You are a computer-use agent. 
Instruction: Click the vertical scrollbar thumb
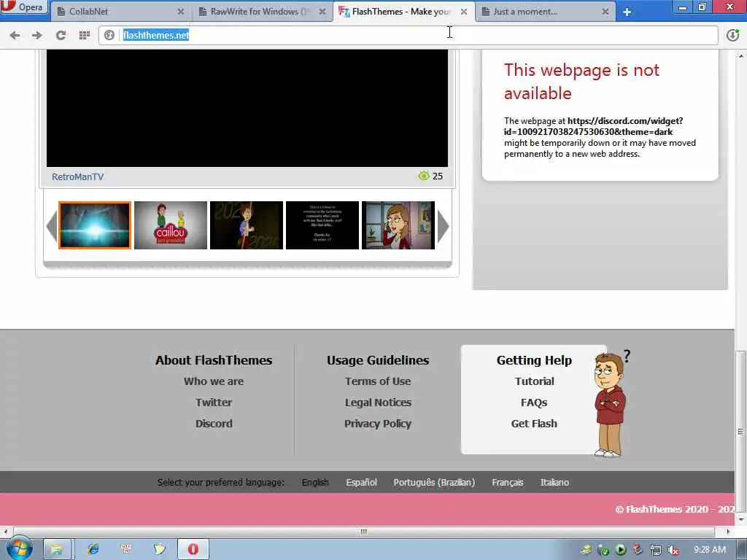pyautogui.click(x=740, y=431)
